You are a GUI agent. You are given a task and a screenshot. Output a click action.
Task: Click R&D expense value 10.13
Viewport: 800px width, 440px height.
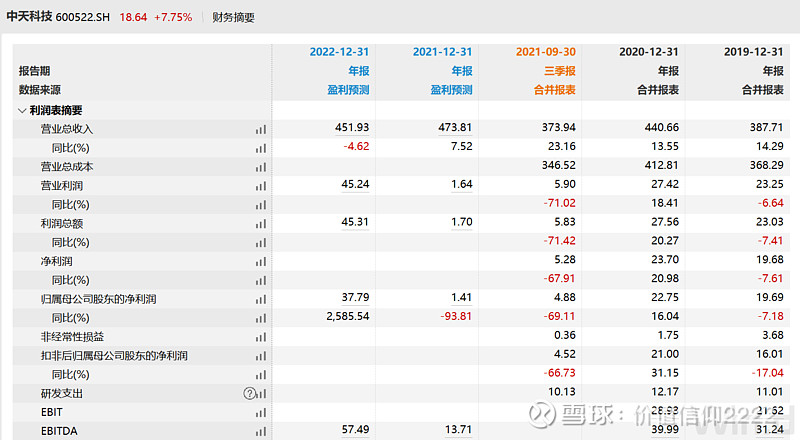click(x=562, y=392)
